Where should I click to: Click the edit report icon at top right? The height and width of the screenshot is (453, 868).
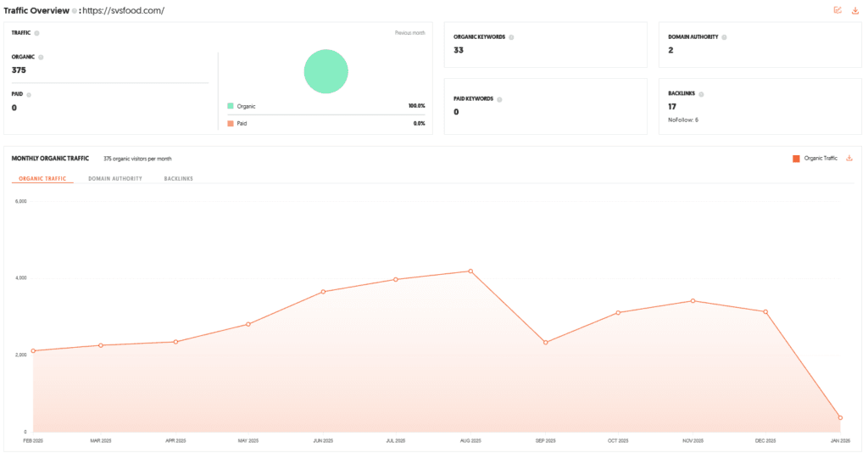click(x=837, y=10)
